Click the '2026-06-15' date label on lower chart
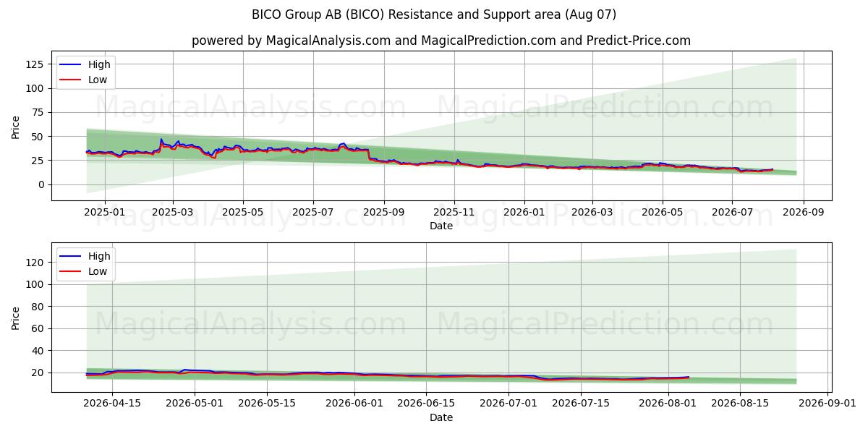The width and height of the screenshot is (868, 434). point(427,404)
